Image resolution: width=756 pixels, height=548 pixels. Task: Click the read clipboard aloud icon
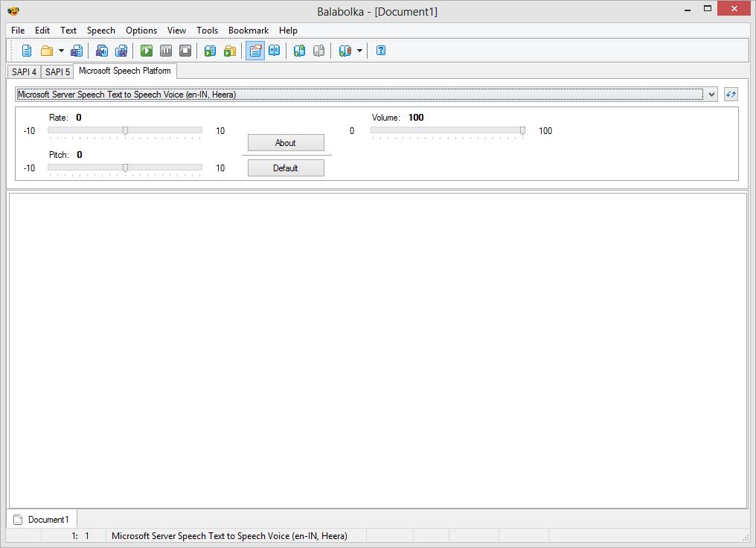[x=211, y=51]
